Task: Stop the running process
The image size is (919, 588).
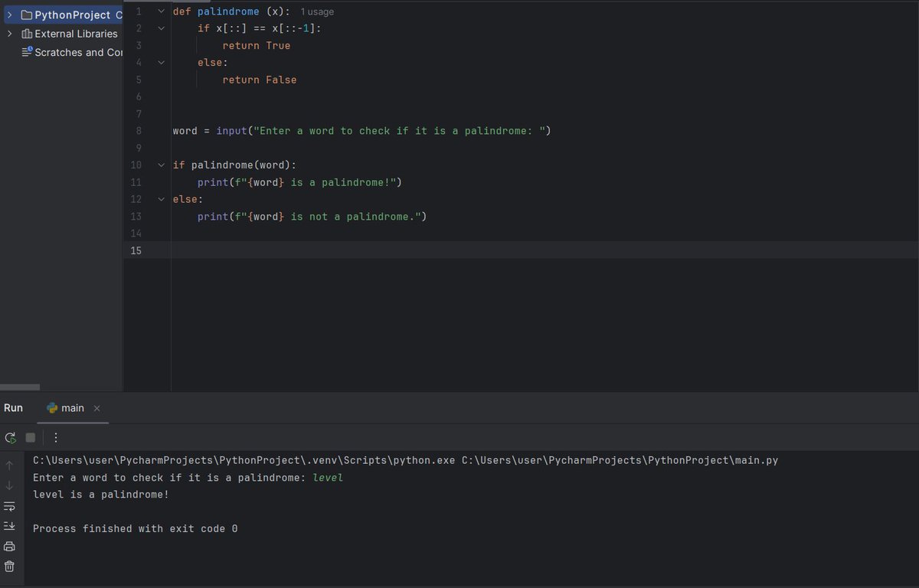Action: click(29, 437)
